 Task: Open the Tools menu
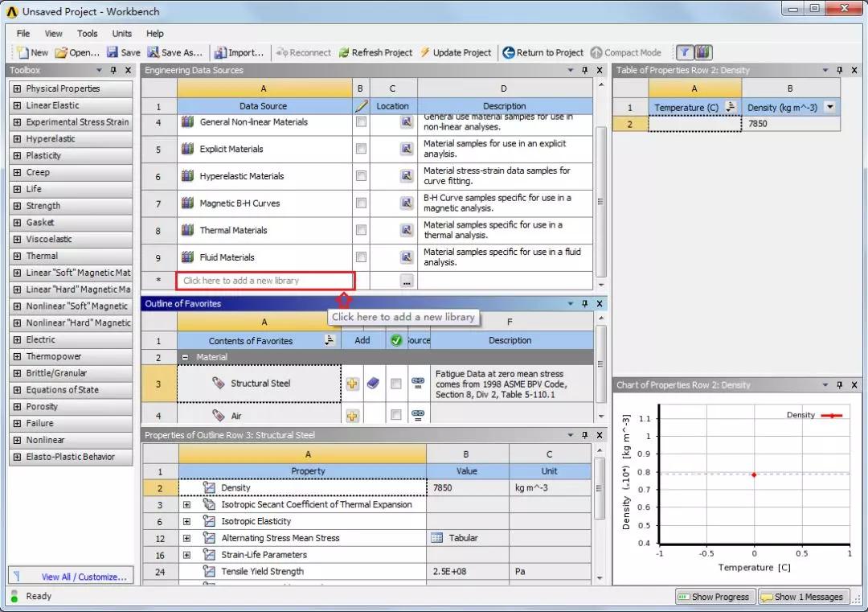[88, 34]
